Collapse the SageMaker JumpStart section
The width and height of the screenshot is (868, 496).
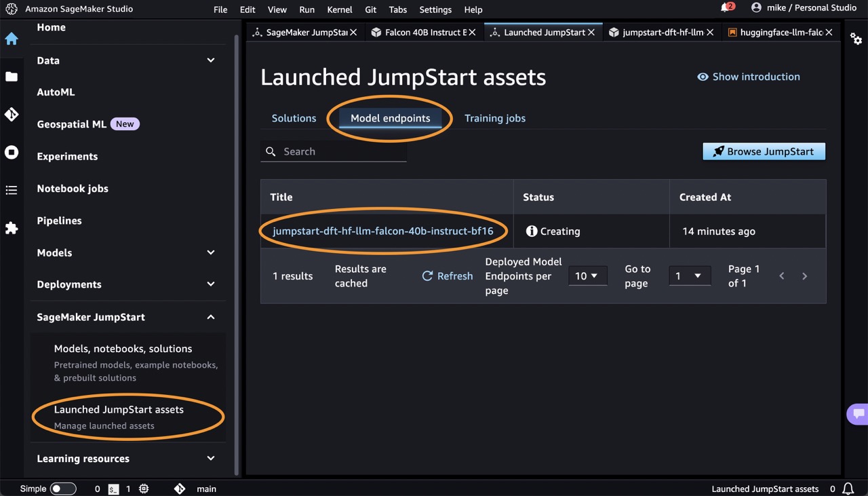click(x=211, y=317)
